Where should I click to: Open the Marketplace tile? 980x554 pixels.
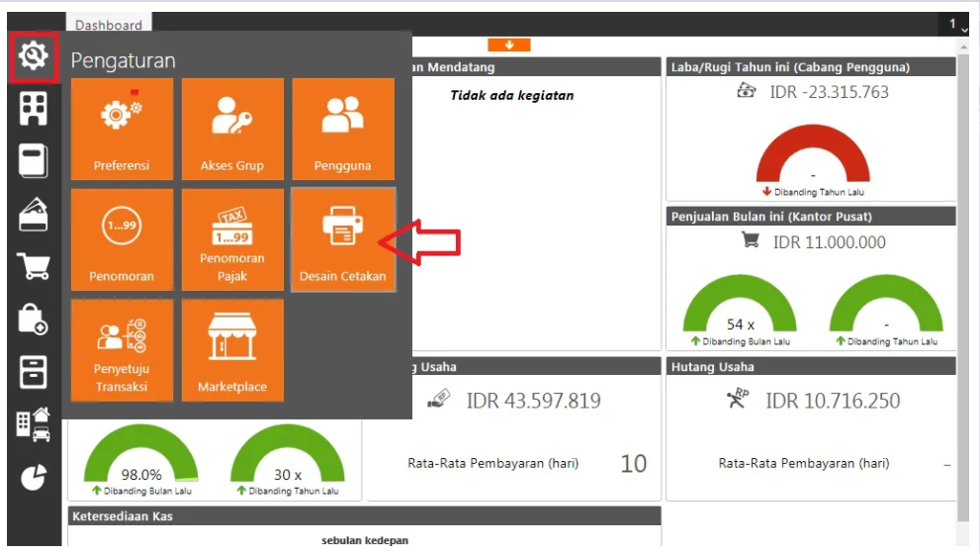click(x=232, y=350)
